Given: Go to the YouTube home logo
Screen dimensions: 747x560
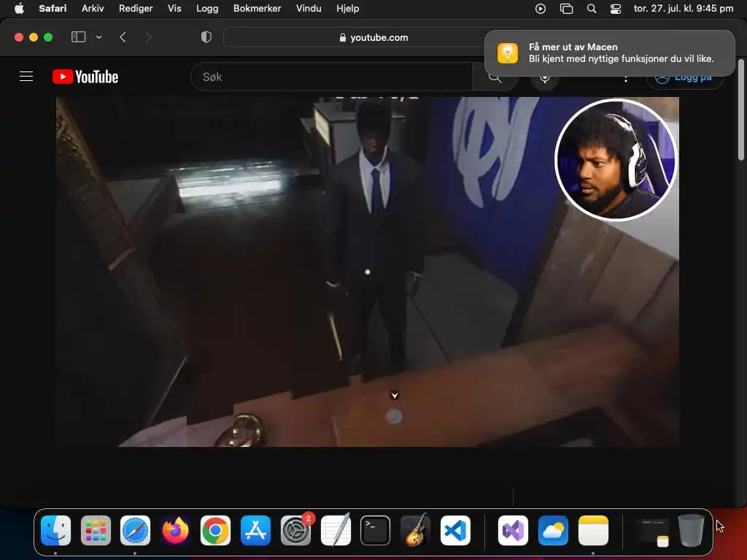Looking at the screenshot, I should pos(85,77).
